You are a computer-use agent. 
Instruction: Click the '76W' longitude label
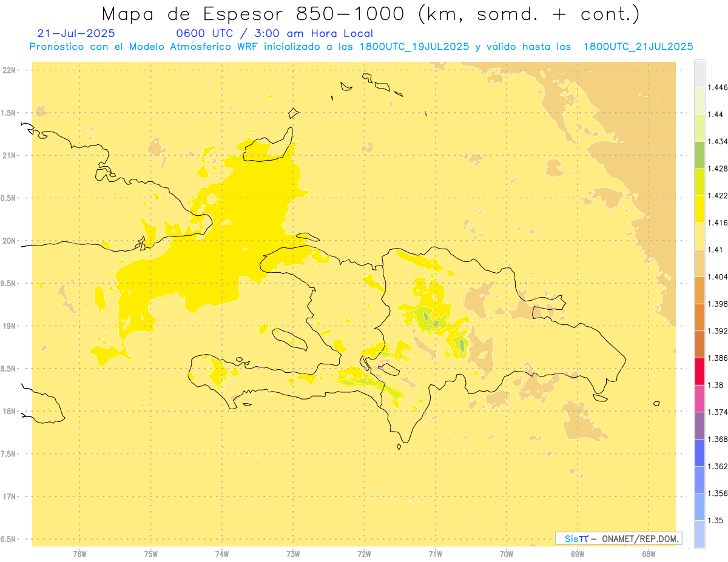79,554
